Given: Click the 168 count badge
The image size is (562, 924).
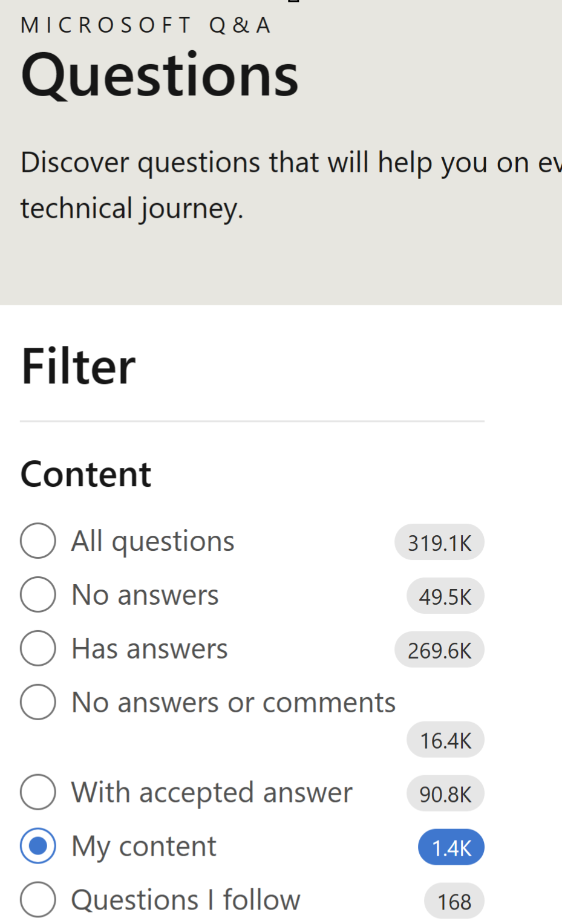Looking at the screenshot, I should coord(454,902).
